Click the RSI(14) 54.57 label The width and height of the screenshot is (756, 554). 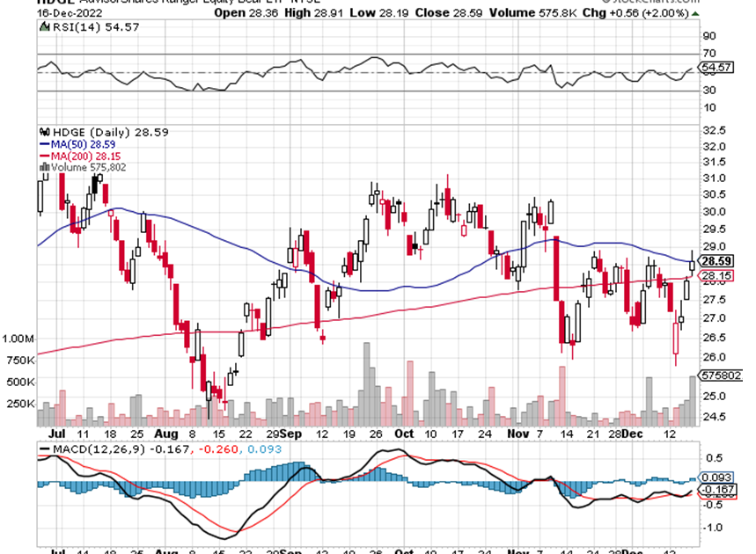[x=95, y=27]
